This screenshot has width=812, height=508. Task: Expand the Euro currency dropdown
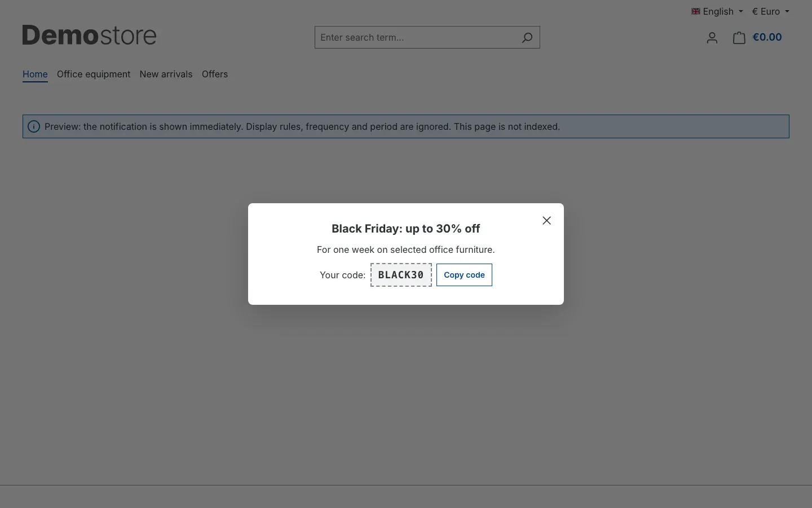tap(771, 11)
